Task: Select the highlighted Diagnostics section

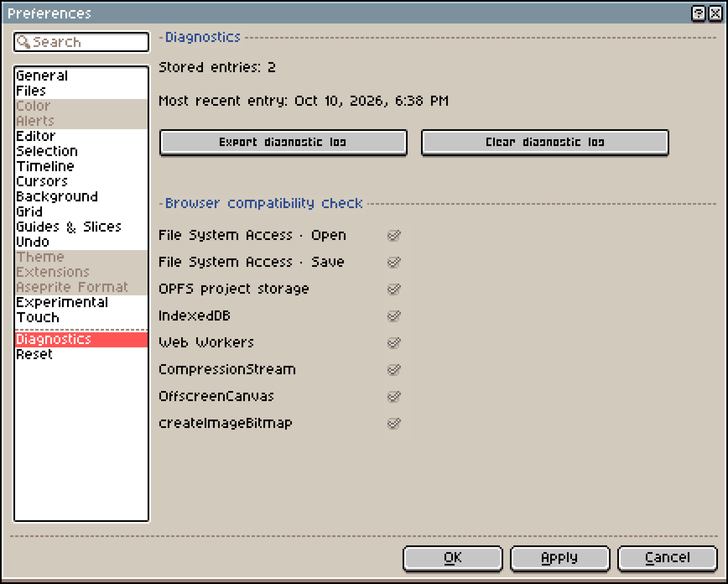Action: (81, 339)
